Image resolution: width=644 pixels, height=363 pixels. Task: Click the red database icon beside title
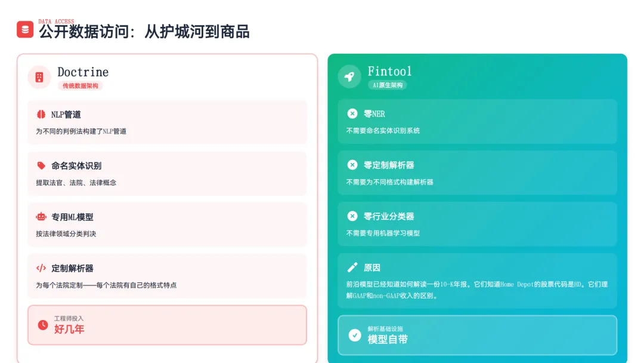(x=25, y=29)
